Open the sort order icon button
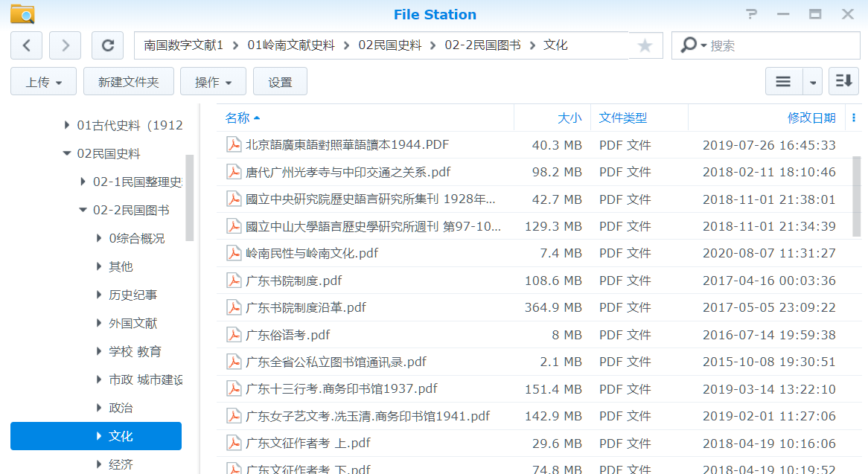Image resolution: width=868 pixels, height=474 pixels. [x=843, y=81]
